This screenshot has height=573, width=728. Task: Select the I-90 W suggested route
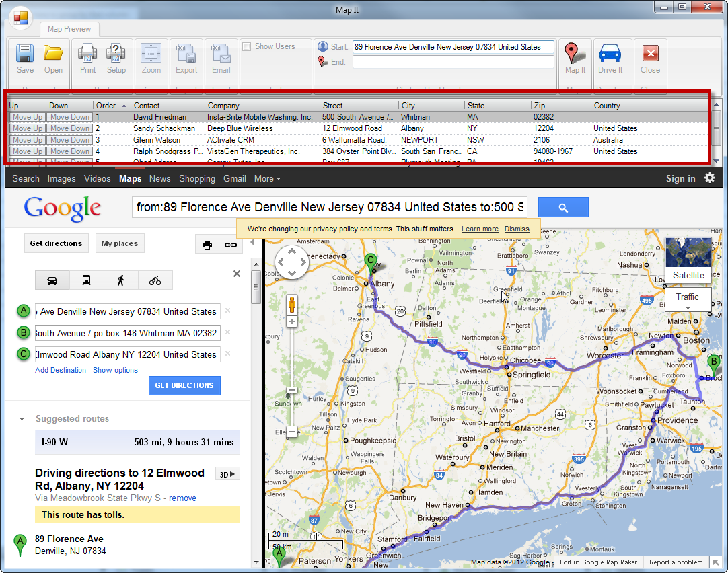click(x=137, y=442)
